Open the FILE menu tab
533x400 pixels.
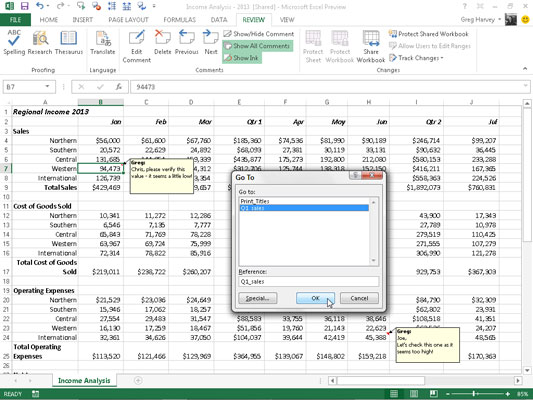15,20
